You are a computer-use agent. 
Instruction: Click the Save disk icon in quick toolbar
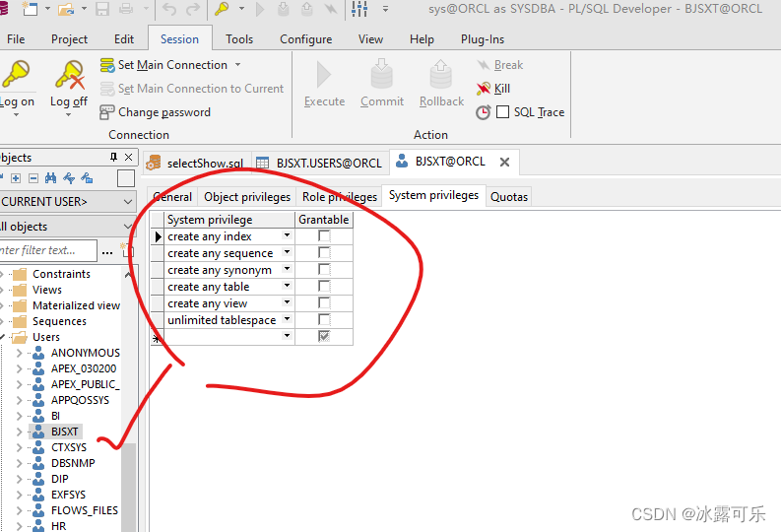102,9
